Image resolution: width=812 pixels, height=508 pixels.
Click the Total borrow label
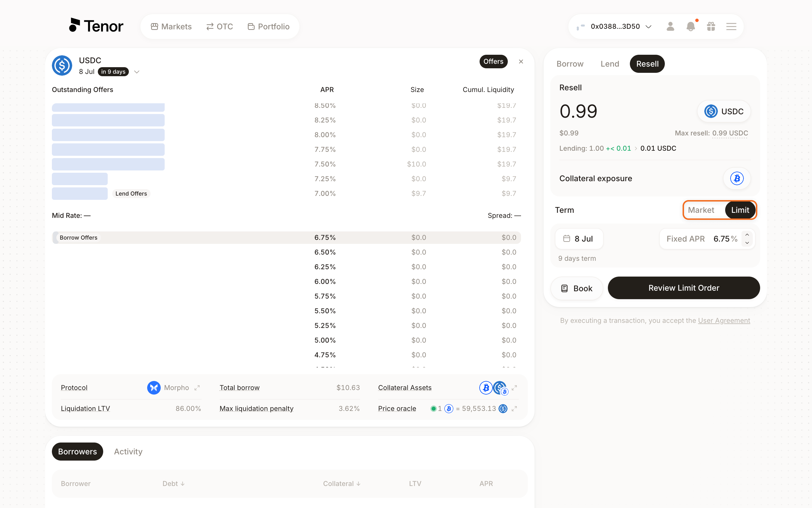pyautogui.click(x=240, y=388)
